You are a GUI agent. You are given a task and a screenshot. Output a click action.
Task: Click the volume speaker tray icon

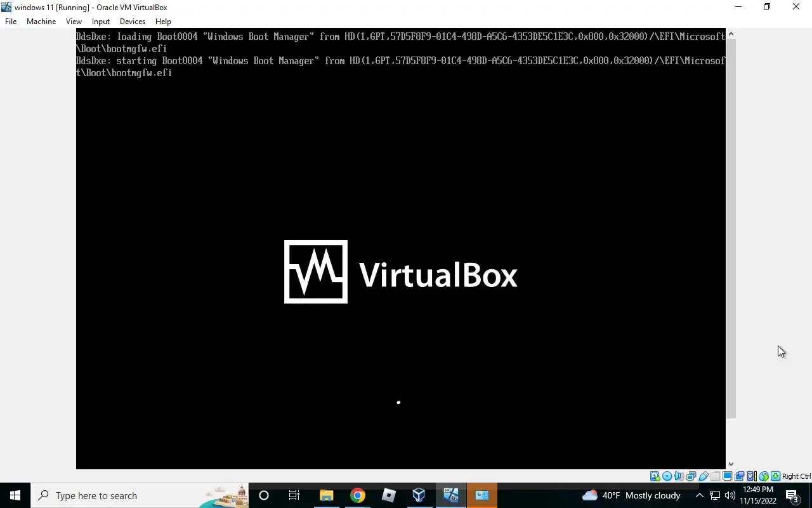pos(730,495)
